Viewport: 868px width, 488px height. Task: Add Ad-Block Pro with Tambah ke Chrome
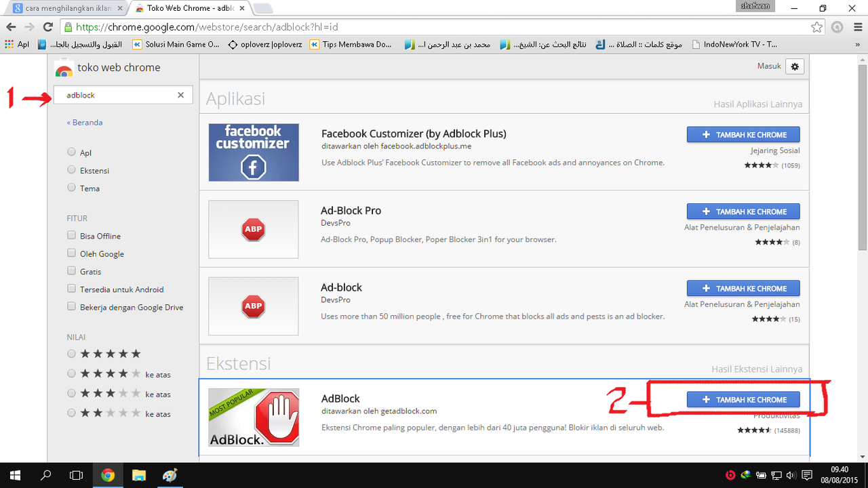click(x=743, y=211)
